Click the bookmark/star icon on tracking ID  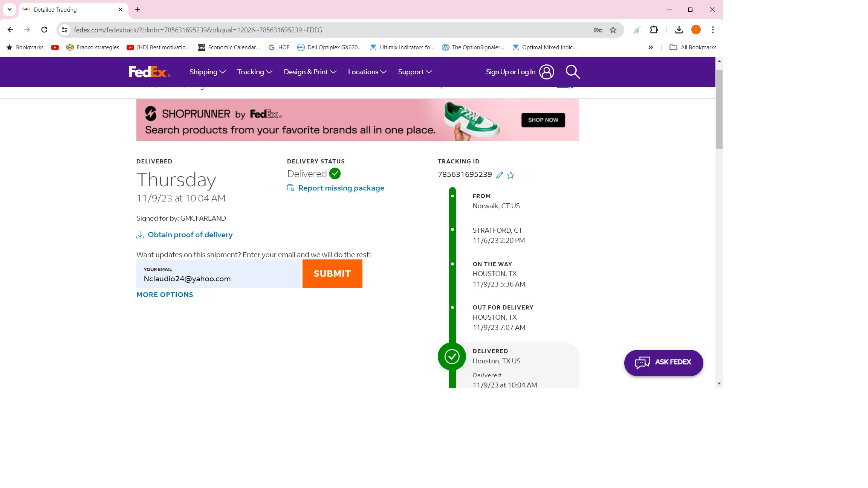[511, 175]
